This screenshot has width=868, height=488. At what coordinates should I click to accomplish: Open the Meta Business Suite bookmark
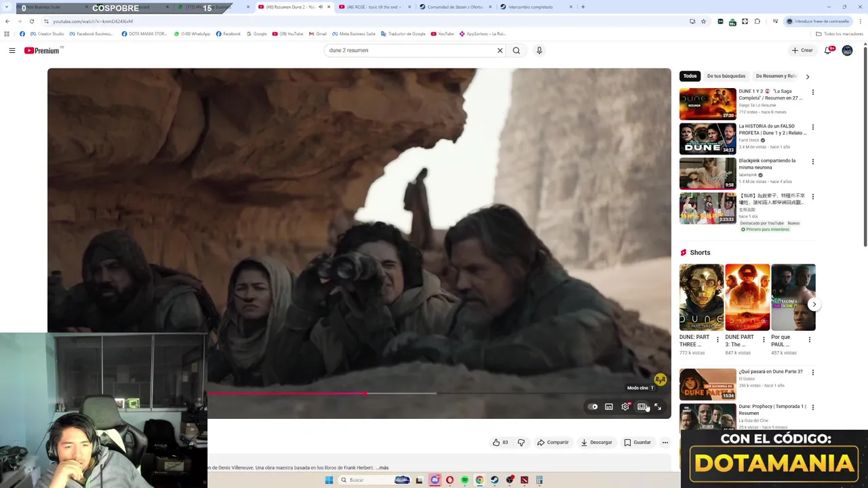[353, 34]
